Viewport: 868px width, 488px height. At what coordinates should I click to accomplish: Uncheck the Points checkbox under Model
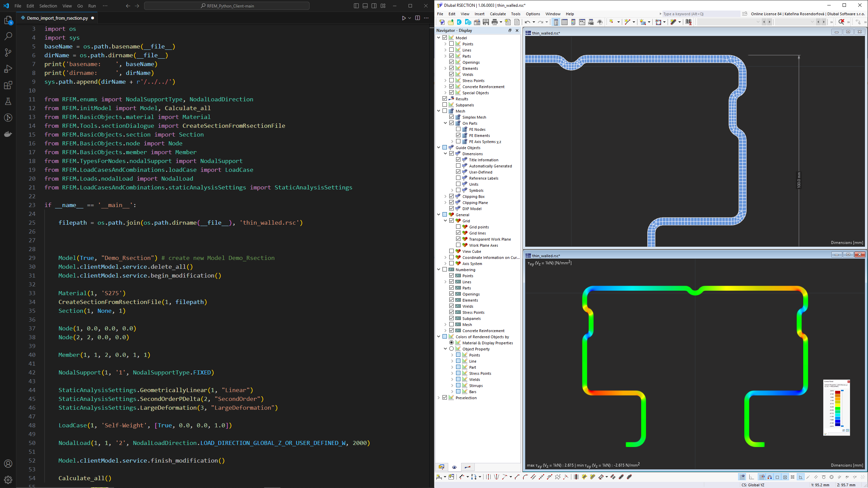click(451, 44)
